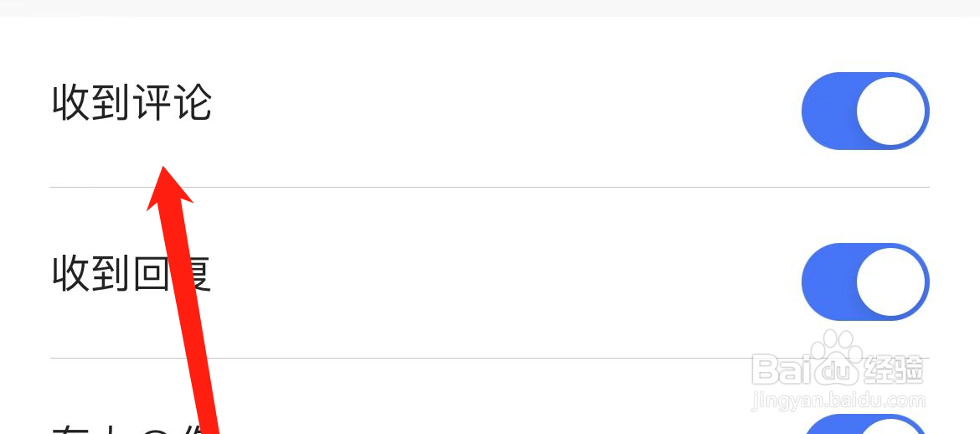980x434 pixels.
Task: Turn off the 收到评论 toggle
Action: point(864,111)
